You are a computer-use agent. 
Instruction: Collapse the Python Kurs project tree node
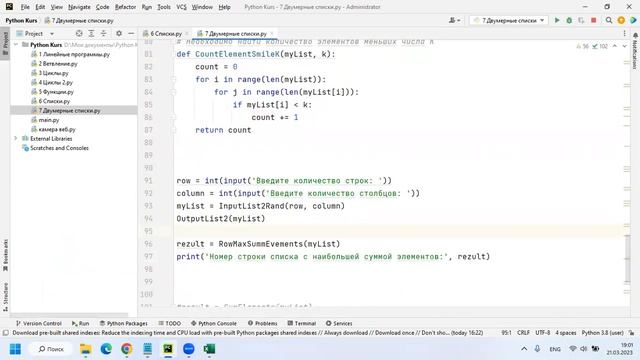pos(16,44)
